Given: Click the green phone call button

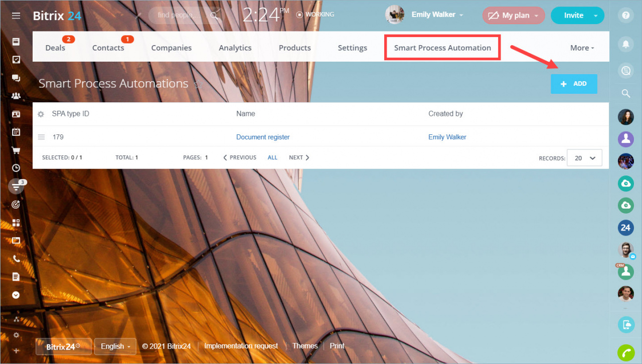Looking at the screenshot, I should pyautogui.click(x=625, y=353).
